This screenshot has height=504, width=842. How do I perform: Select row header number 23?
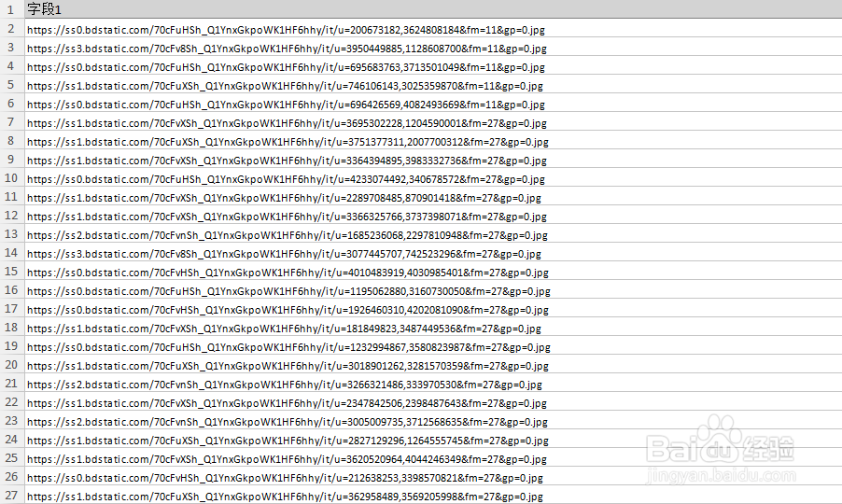pyautogui.click(x=12, y=420)
